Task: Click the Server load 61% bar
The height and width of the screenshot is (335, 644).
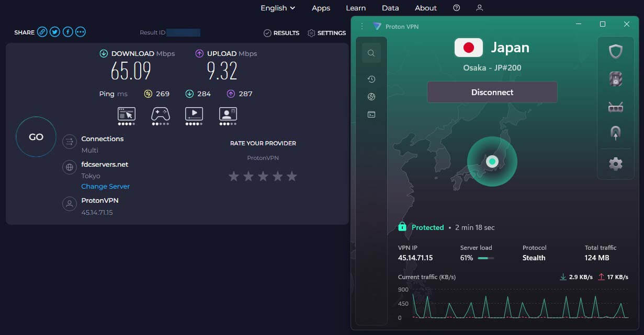Action: click(x=485, y=258)
